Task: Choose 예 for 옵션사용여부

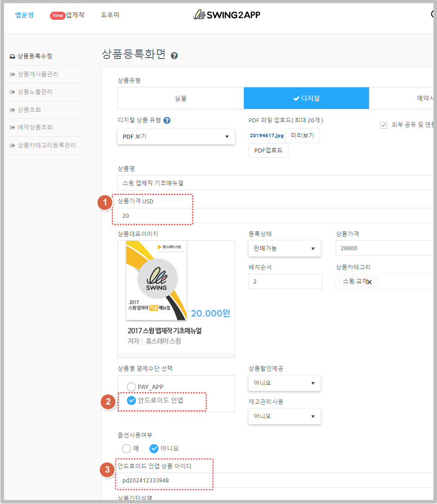Action: [127, 448]
